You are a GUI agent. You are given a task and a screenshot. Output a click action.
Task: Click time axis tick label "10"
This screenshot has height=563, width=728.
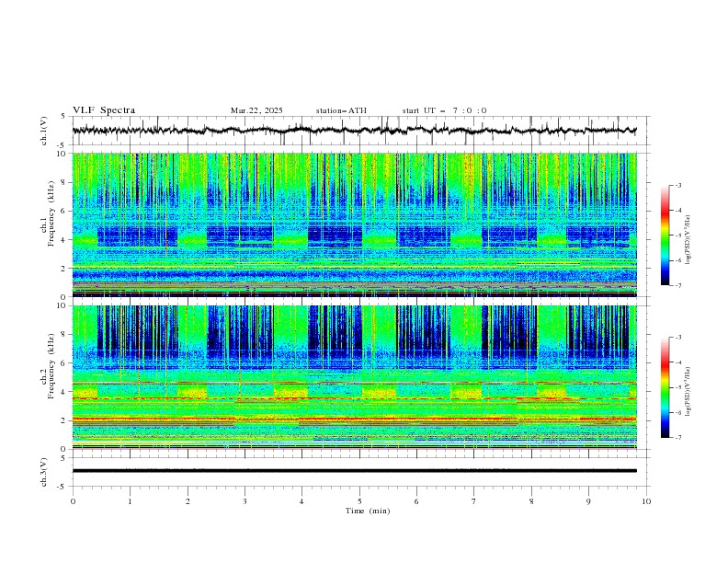coord(646,501)
